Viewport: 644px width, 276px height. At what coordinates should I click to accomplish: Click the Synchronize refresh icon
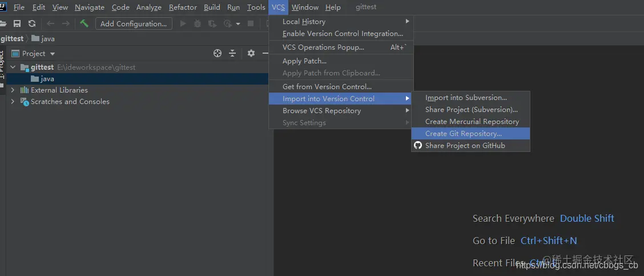tap(32, 24)
